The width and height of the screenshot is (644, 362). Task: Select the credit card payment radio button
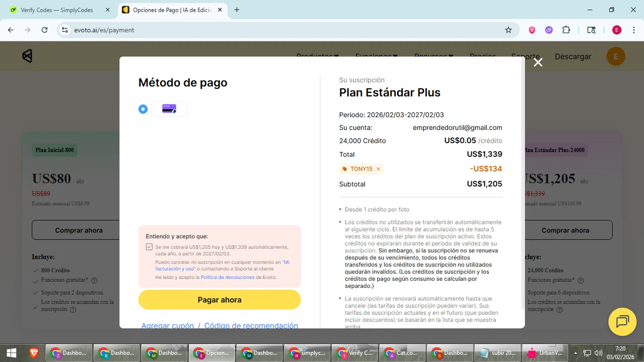click(x=143, y=109)
